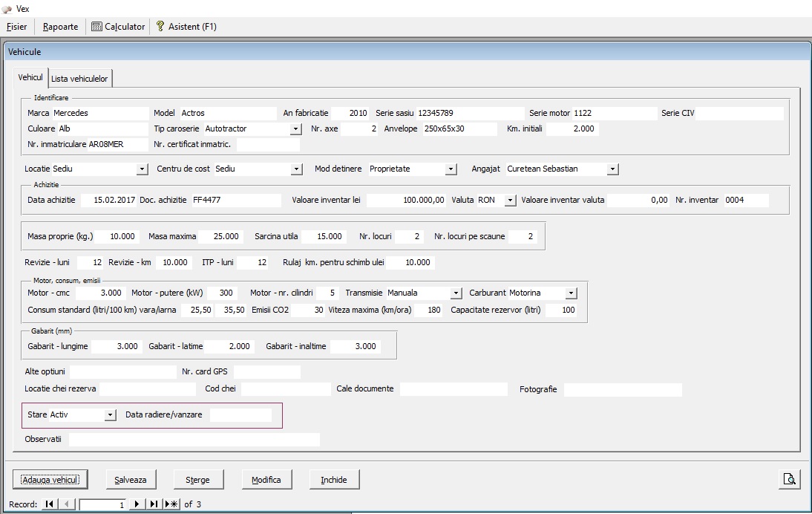
Task: Click the Masa proprie (kg.) field
Action: pos(116,236)
